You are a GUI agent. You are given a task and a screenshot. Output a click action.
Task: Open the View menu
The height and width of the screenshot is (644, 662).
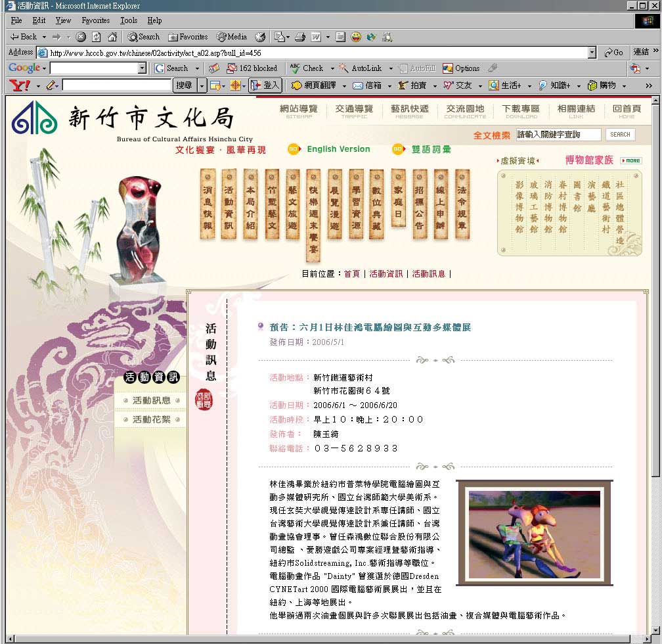[63, 20]
